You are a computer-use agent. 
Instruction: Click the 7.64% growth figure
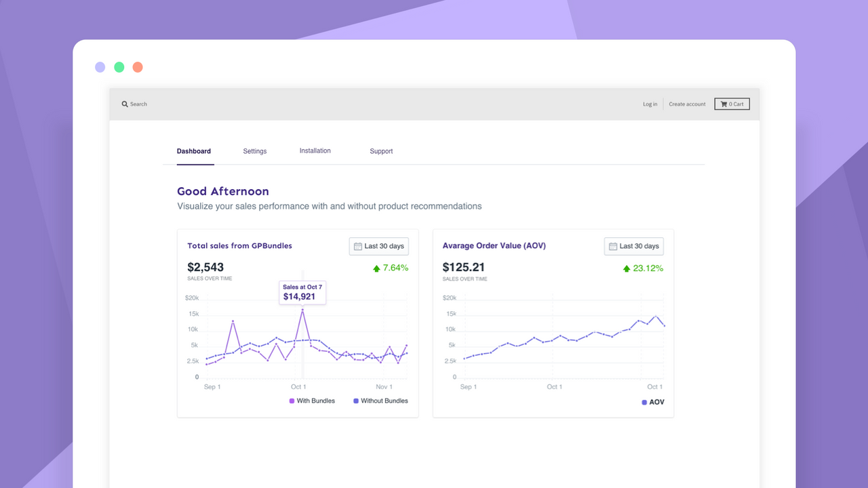(396, 268)
